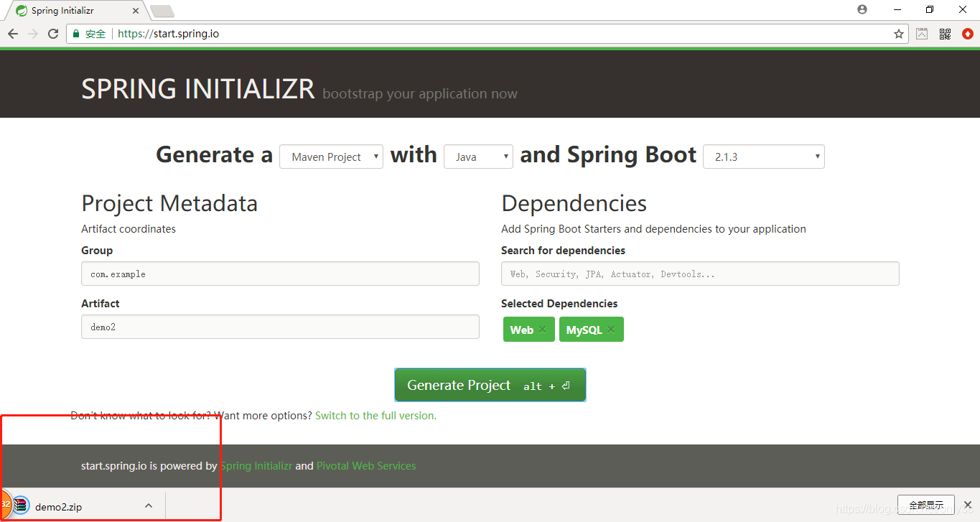The height and width of the screenshot is (522, 980).
Task: Reload the page with the refresh icon
Action: point(53,34)
